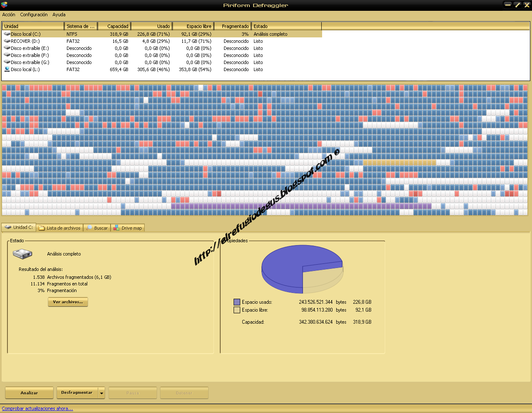This screenshot has height=413, width=532.
Task: Click the Ver archivos... button
Action: click(68, 302)
